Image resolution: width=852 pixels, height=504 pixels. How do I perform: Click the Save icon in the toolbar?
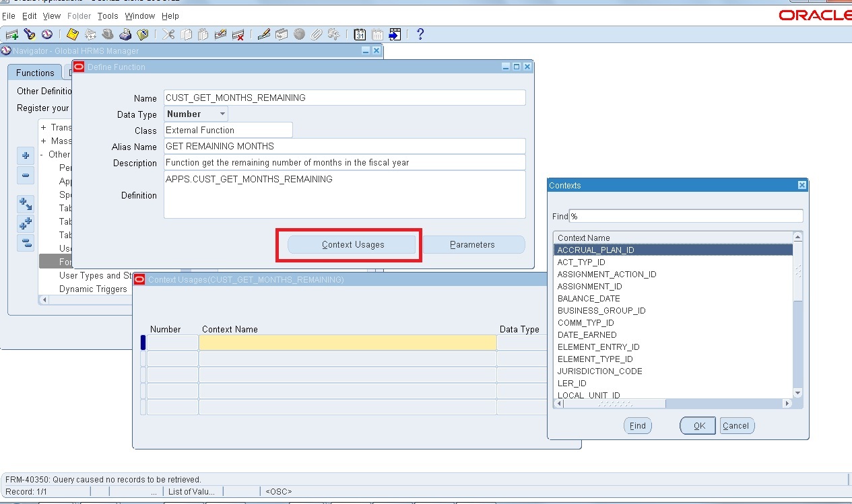click(x=72, y=34)
